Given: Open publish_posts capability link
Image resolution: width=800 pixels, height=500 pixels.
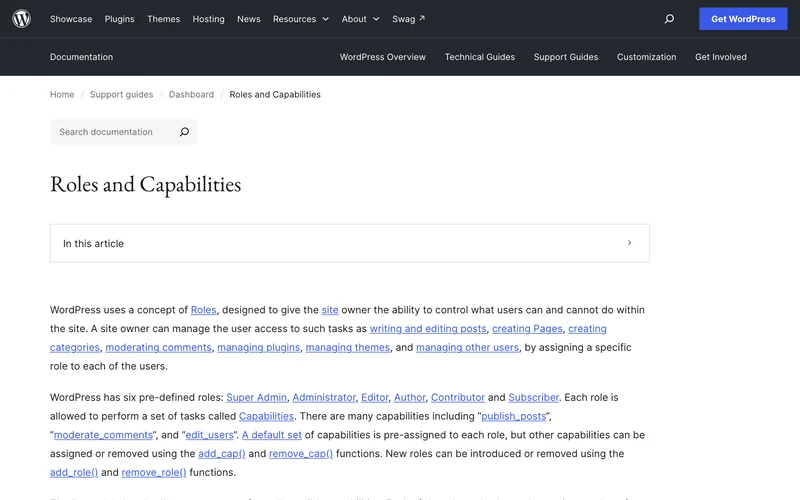Looking at the screenshot, I should tap(513, 416).
